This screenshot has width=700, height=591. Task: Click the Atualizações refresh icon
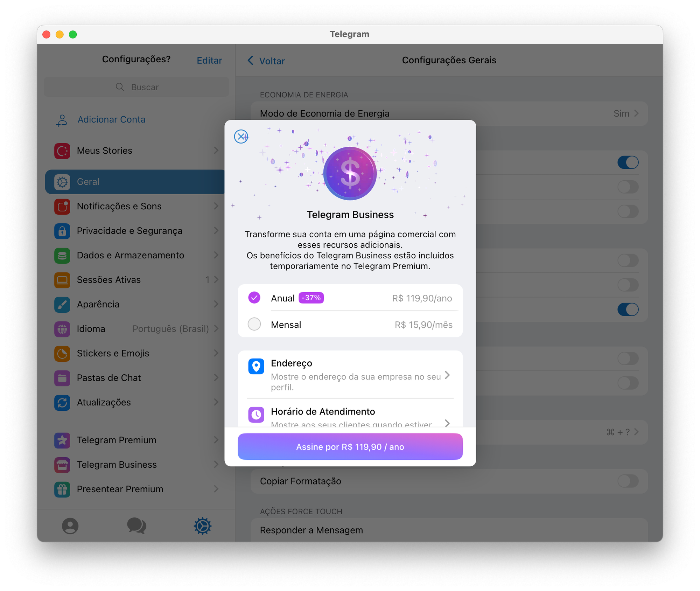(62, 403)
